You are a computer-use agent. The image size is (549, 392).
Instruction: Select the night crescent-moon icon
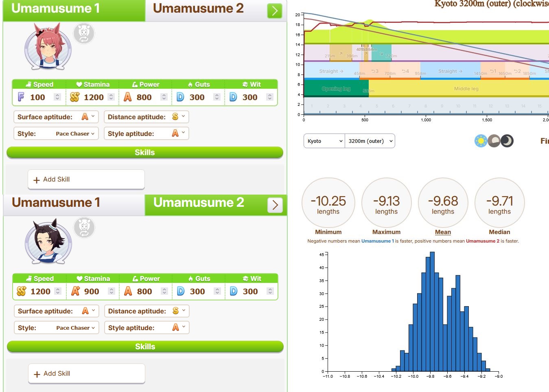click(x=507, y=141)
